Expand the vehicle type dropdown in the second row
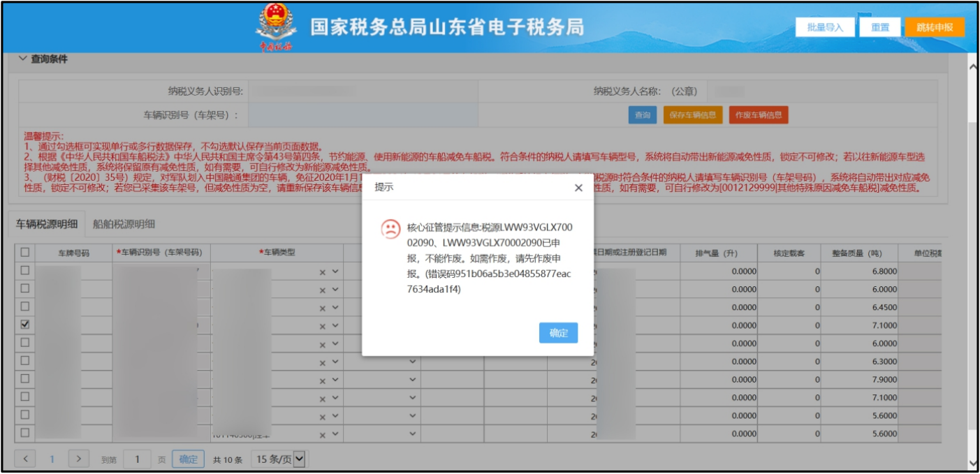Screen dimensions: 980x474 pos(335,289)
